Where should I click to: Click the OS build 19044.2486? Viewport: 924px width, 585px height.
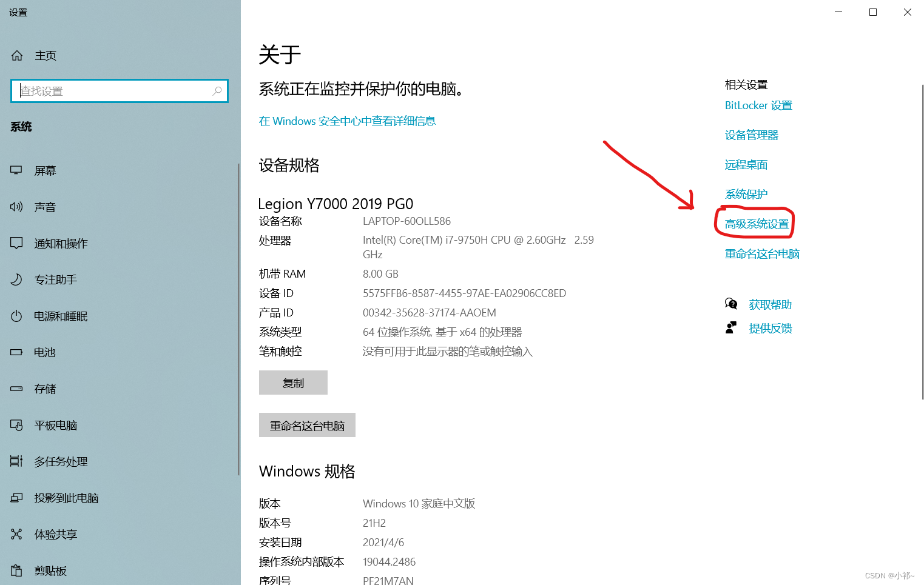click(389, 562)
